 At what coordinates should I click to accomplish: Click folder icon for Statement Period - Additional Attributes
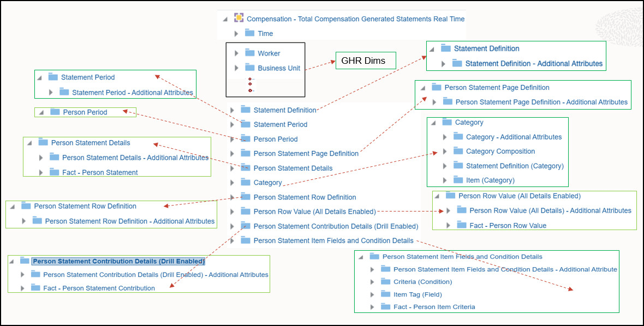point(64,92)
